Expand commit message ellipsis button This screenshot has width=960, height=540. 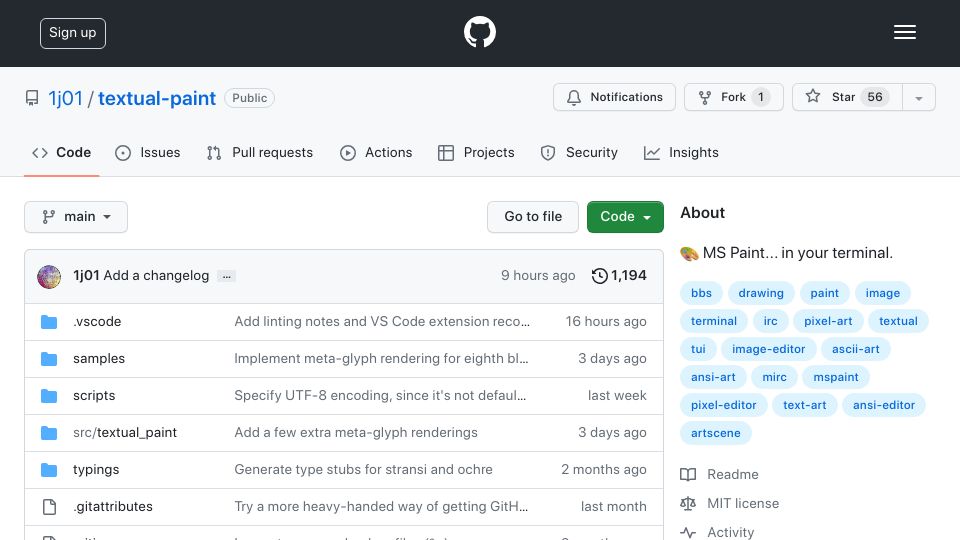[x=227, y=276]
